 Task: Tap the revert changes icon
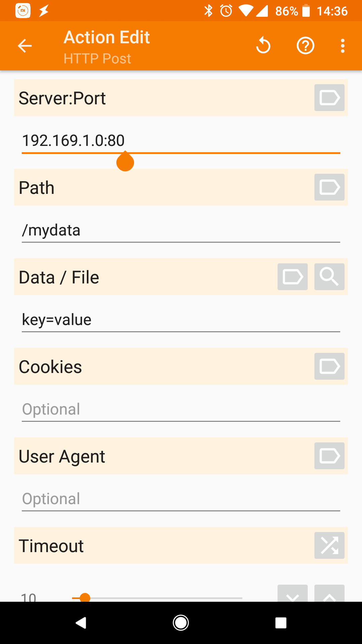coord(263,46)
